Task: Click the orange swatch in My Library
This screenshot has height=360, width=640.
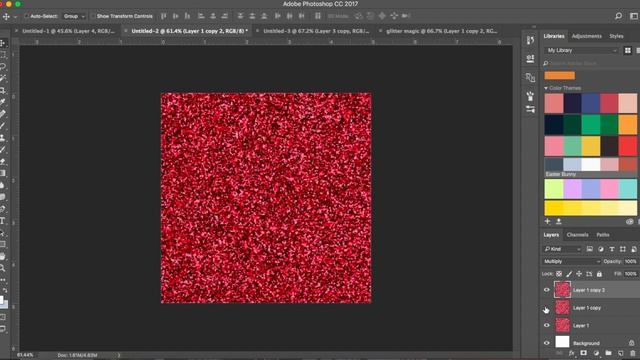Action: pos(560,76)
